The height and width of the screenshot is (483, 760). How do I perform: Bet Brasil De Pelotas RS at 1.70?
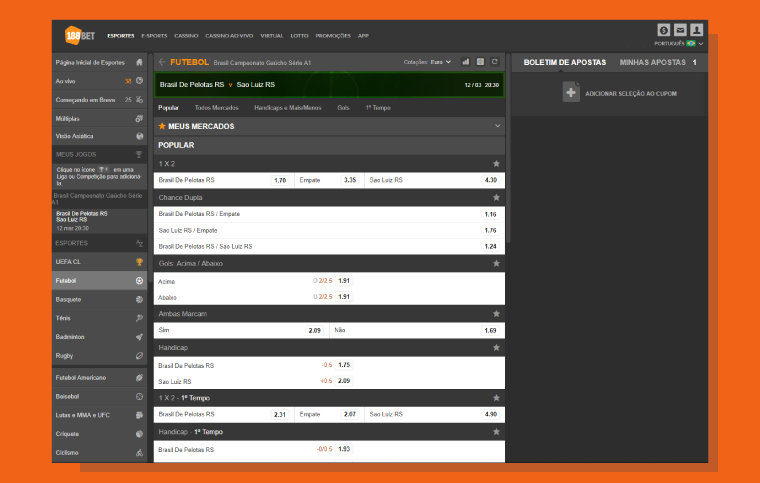(x=280, y=180)
